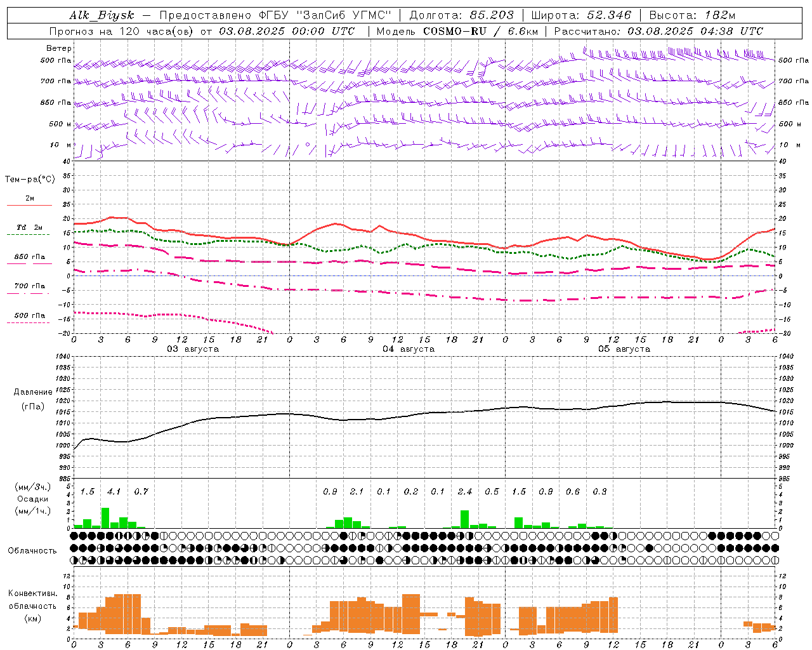Click the "Тем-ра(°C)" temperature panel label

click(30, 180)
